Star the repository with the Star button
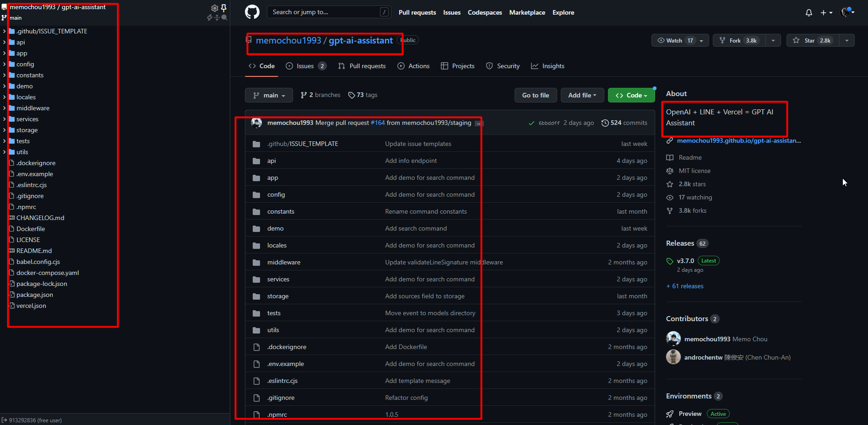Viewport: 868px width, 425px height. click(x=813, y=40)
